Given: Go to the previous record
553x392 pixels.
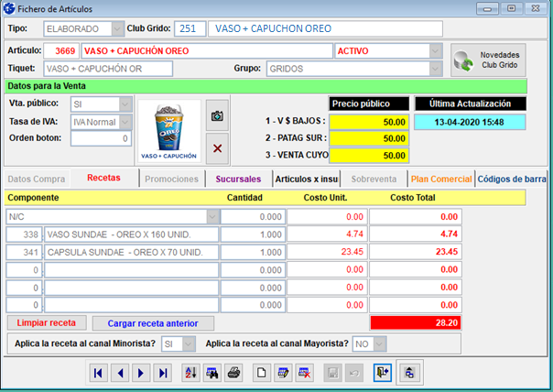Looking at the screenshot, I should [121, 373].
